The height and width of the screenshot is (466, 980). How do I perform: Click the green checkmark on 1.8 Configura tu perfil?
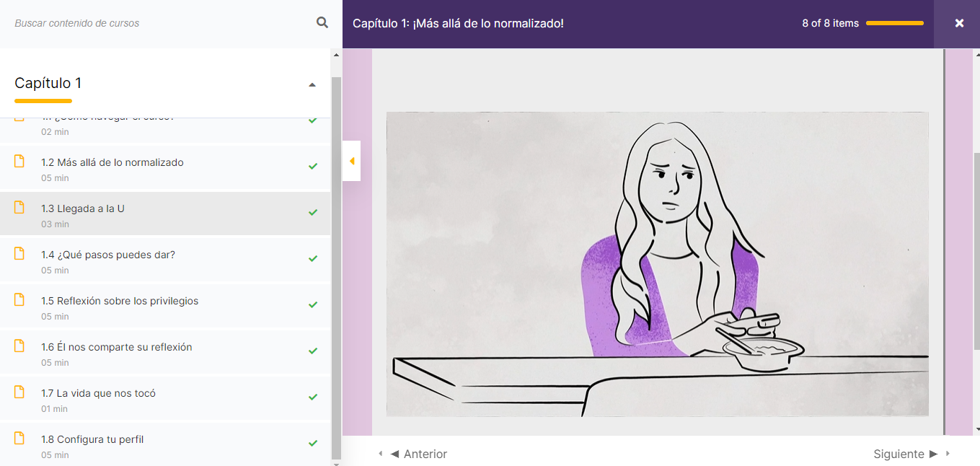(x=313, y=444)
